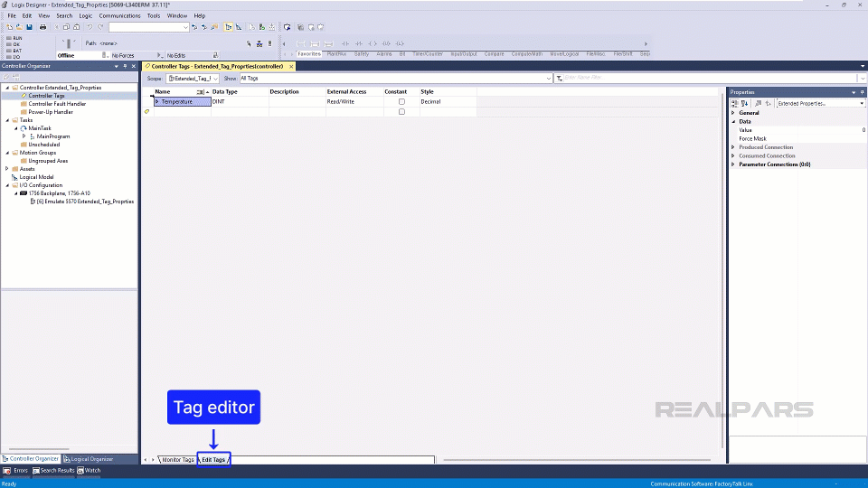
Task: Click the Alphabetical sort icon in Properties
Action: 744,103
